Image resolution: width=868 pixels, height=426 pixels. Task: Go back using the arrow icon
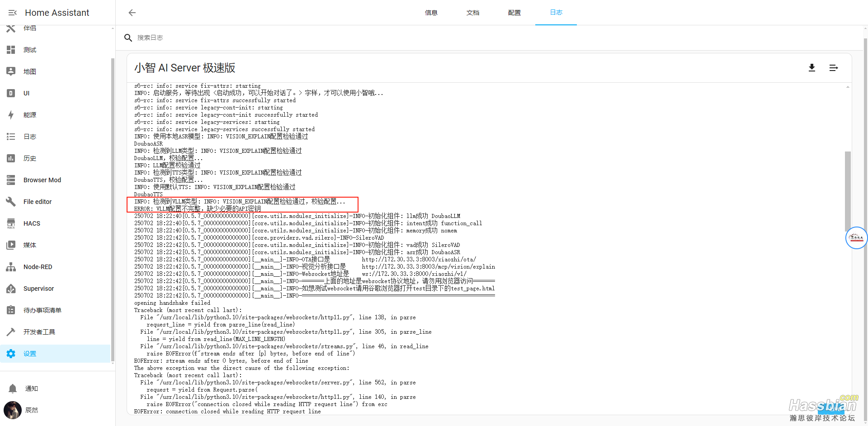coord(132,13)
